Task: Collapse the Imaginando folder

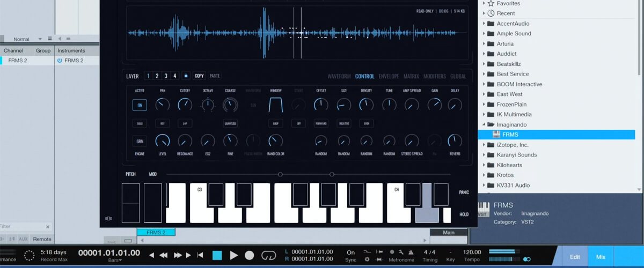Action: tap(484, 124)
